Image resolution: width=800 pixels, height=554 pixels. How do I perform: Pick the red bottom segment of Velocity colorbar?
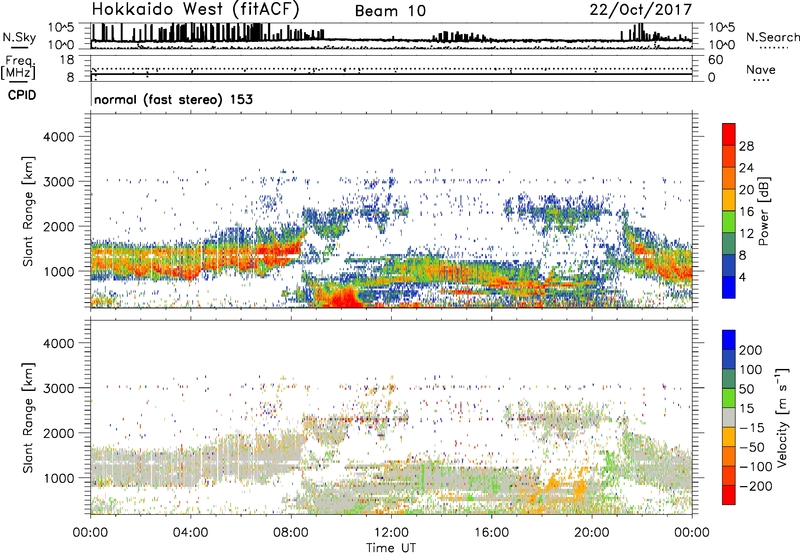[x=729, y=495]
